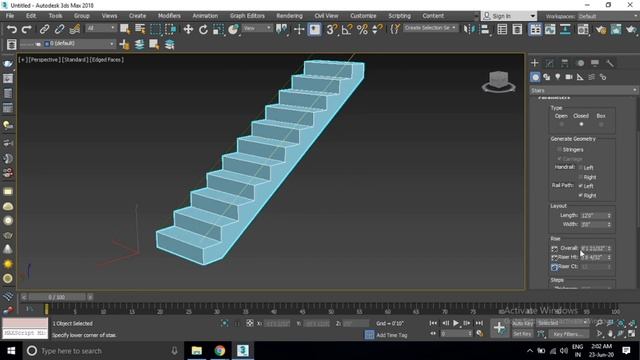Viewport: 640px width, 360px height.
Task: Activate the Unlink Selection tool
Action: (59, 29)
